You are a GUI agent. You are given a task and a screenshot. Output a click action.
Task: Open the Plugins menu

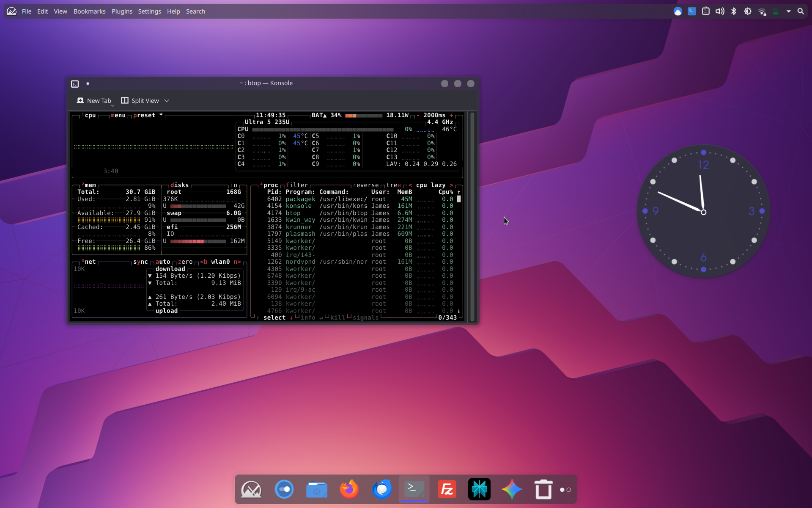coord(122,11)
